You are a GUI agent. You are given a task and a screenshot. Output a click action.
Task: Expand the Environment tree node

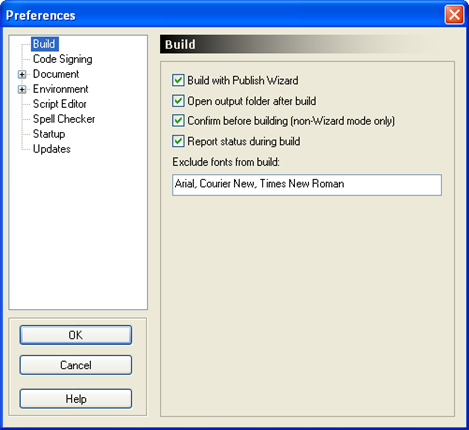[22, 89]
